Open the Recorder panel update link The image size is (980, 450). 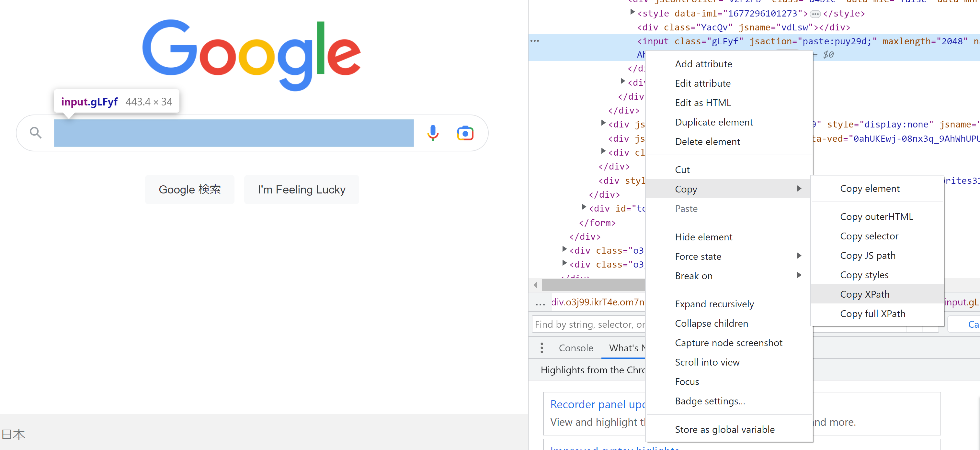click(x=597, y=404)
